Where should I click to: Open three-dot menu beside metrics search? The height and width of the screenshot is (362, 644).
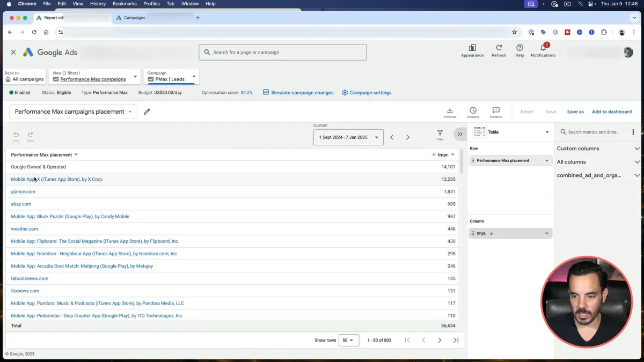(x=633, y=132)
